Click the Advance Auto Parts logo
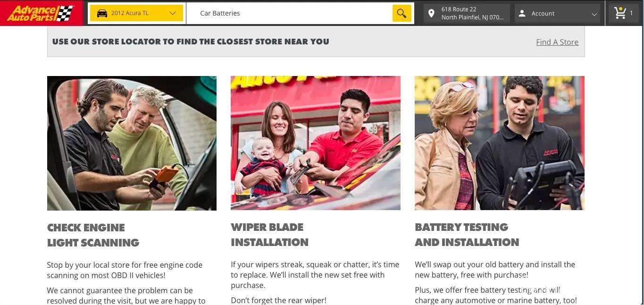This screenshot has width=644, height=305. pyautogui.click(x=41, y=13)
